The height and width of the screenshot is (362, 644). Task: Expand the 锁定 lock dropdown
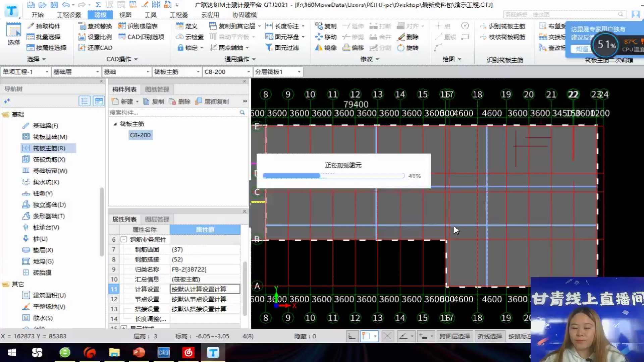pos(202,48)
